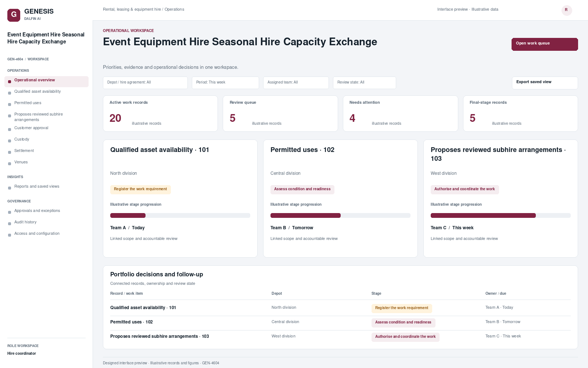Open the Period: This week filter
This screenshot has width=588, height=368.
pyautogui.click(x=225, y=83)
